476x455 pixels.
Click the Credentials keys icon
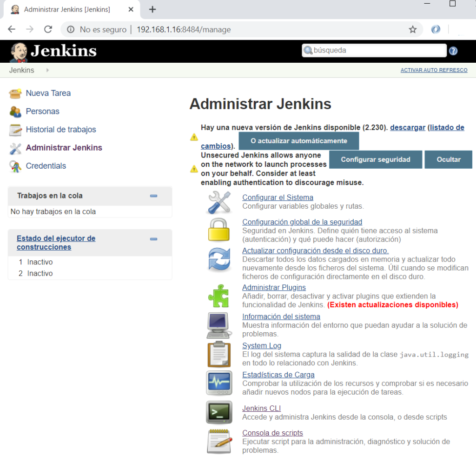click(x=15, y=166)
